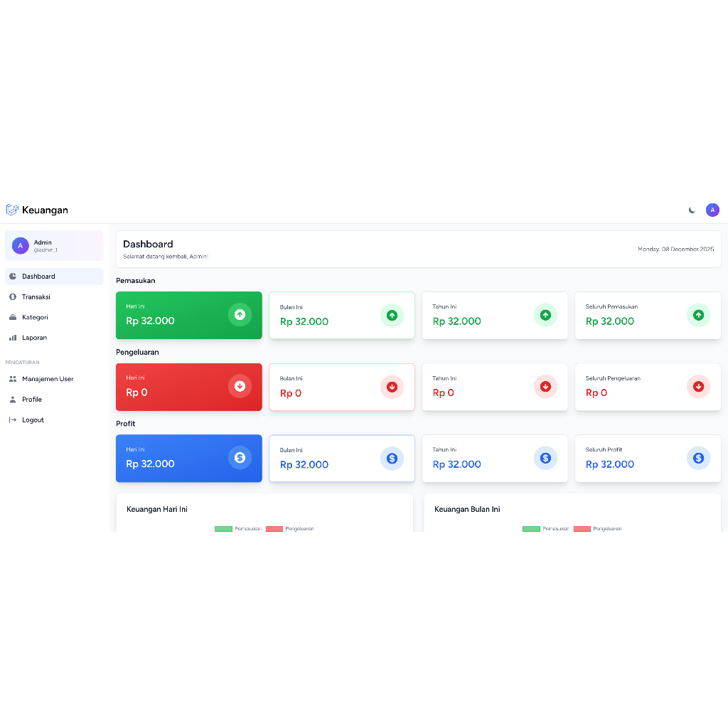
Task: Toggle dark mode moon icon
Action: pos(692,210)
